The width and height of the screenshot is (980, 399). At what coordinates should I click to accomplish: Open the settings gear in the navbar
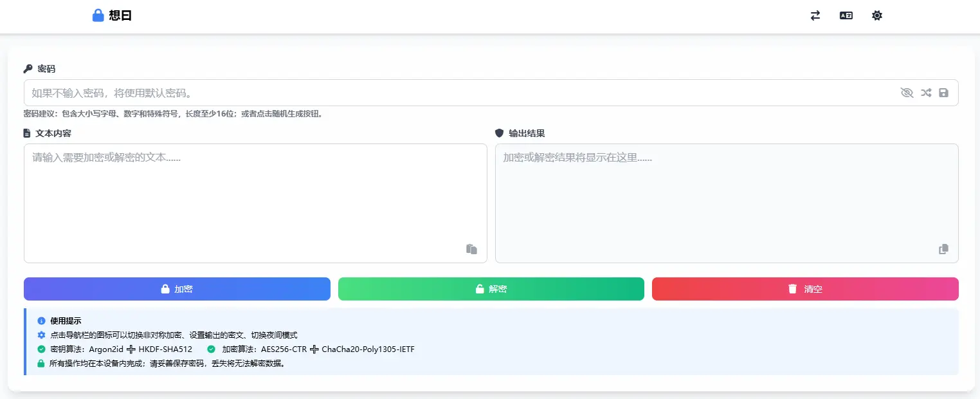[x=876, y=15]
